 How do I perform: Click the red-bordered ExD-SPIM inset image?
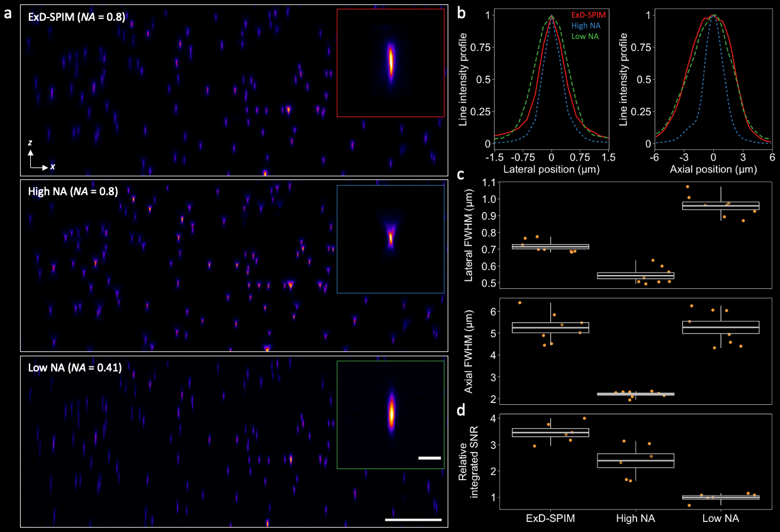tap(391, 63)
